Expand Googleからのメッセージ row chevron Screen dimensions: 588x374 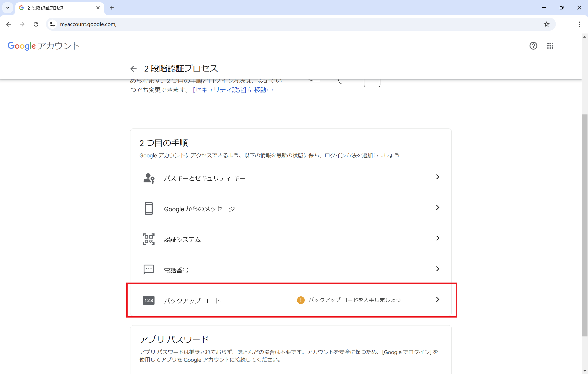(x=437, y=207)
